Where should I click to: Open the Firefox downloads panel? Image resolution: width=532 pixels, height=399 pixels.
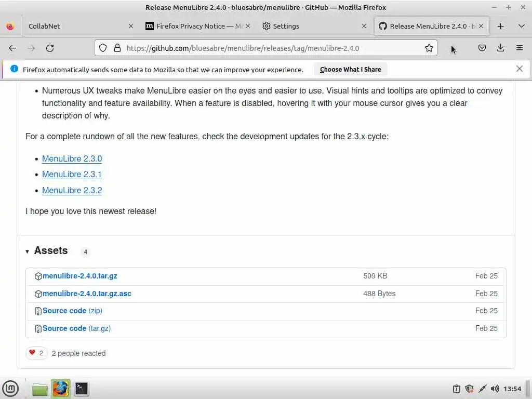click(x=500, y=48)
